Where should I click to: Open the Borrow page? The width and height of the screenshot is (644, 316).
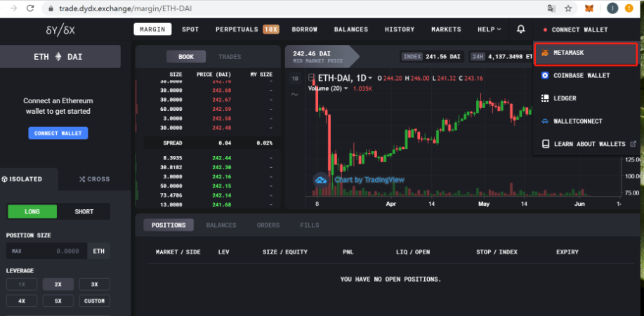(305, 29)
